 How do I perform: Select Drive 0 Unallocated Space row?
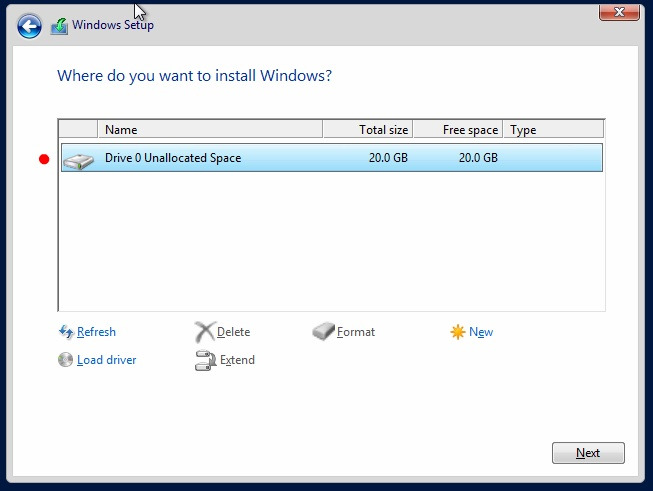pos(331,157)
